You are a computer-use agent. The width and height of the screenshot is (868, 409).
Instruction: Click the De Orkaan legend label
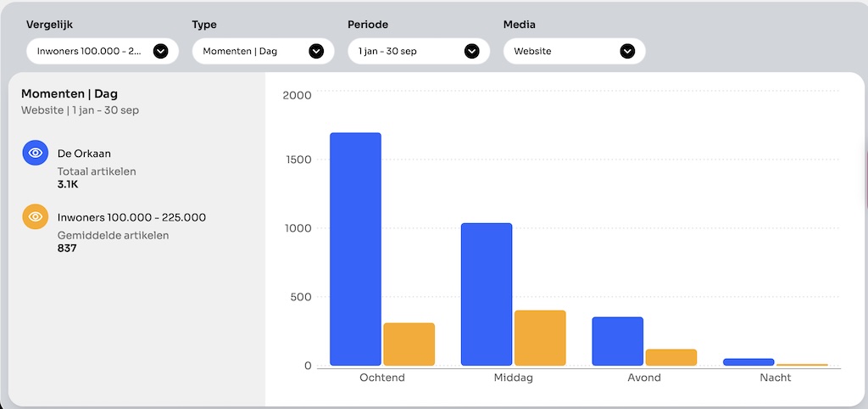coord(84,154)
